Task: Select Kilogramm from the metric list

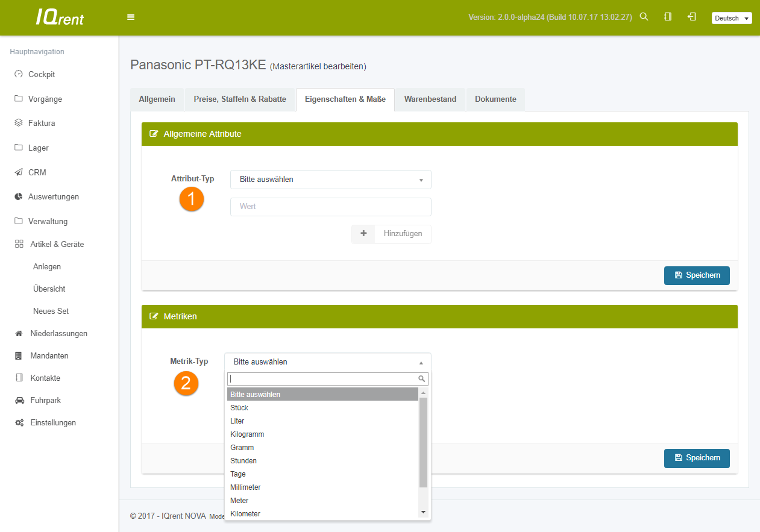Action: coord(322,434)
